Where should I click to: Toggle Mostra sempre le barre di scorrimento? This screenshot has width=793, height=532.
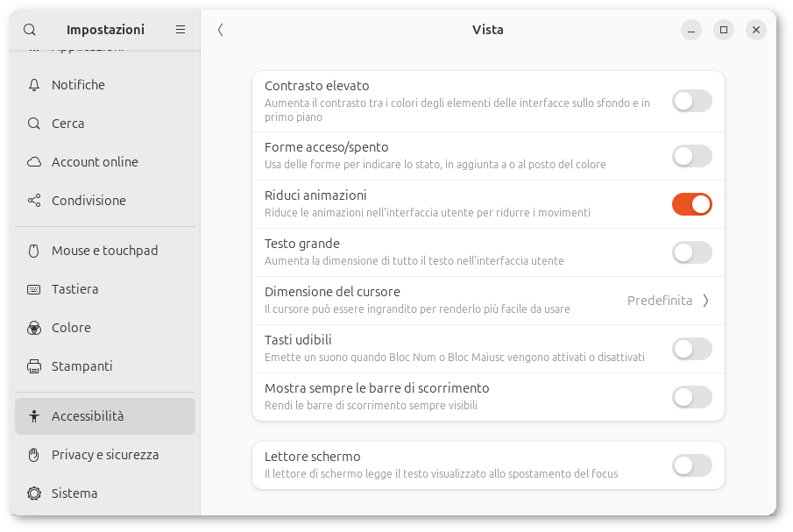coord(691,397)
